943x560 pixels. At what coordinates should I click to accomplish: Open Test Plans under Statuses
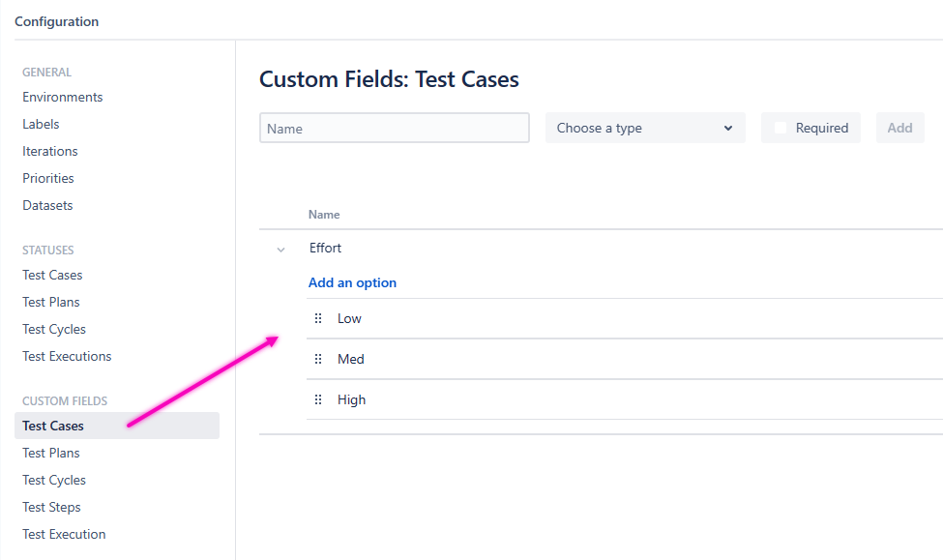click(51, 302)
